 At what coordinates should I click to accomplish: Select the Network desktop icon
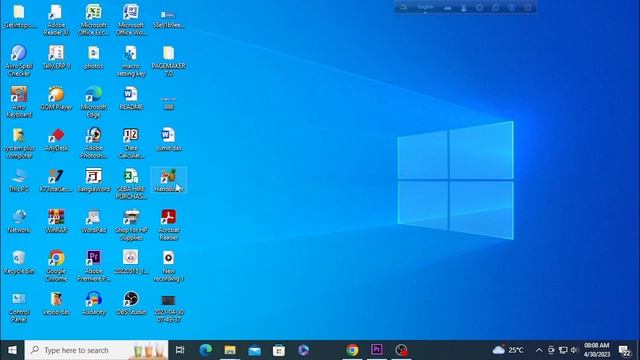pos(19,222)
